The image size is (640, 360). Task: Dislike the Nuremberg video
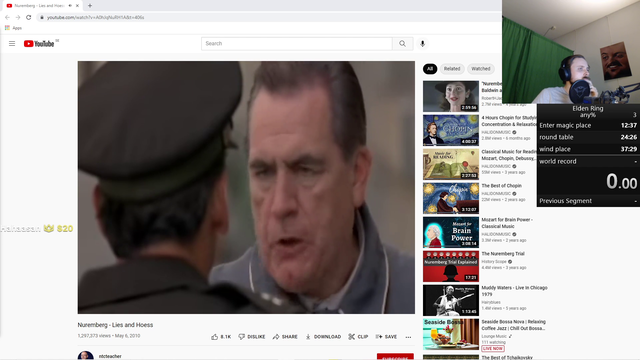[251, 337]
